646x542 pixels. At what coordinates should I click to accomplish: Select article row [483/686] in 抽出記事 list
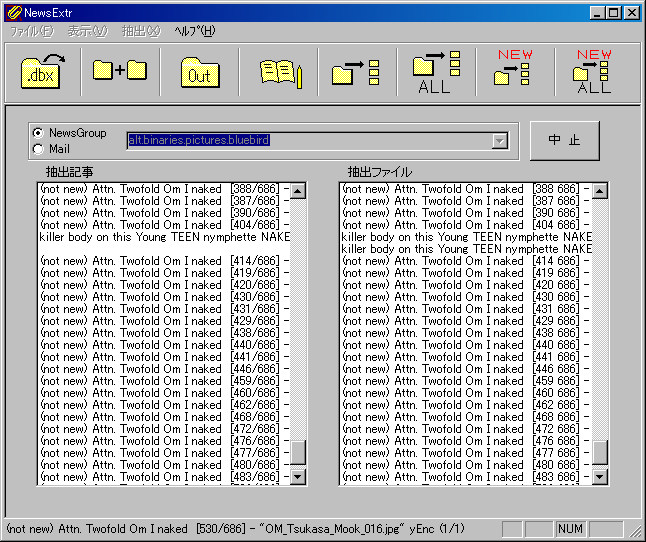(x=164, y=477)
